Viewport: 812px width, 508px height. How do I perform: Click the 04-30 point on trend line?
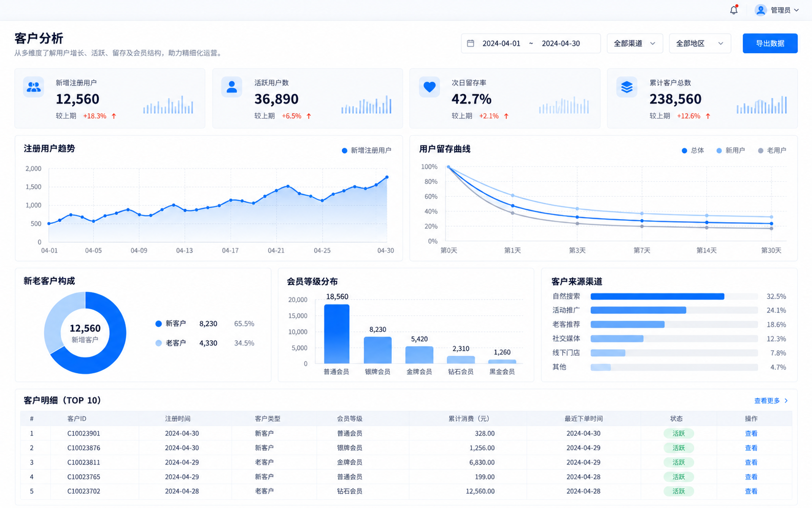[x=387, y=177]
